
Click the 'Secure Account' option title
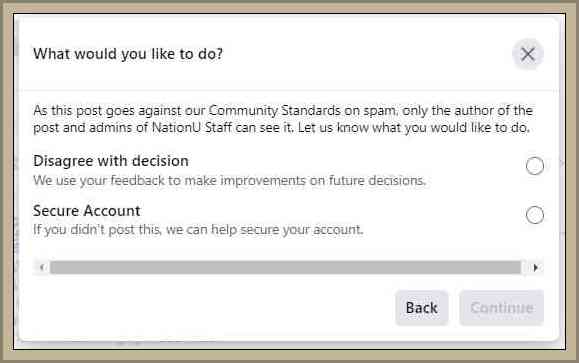pyautogui.click(x=87, y=211)
